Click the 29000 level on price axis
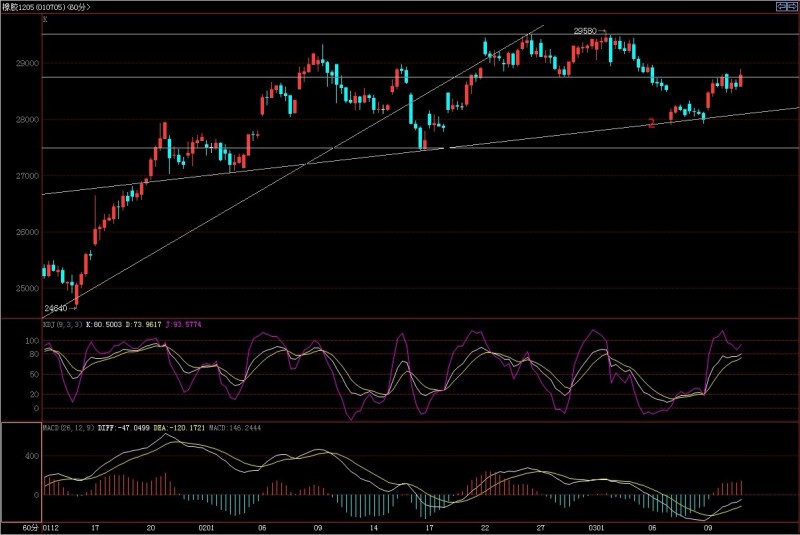Screen dimensions: 800x535 [26, 63]
